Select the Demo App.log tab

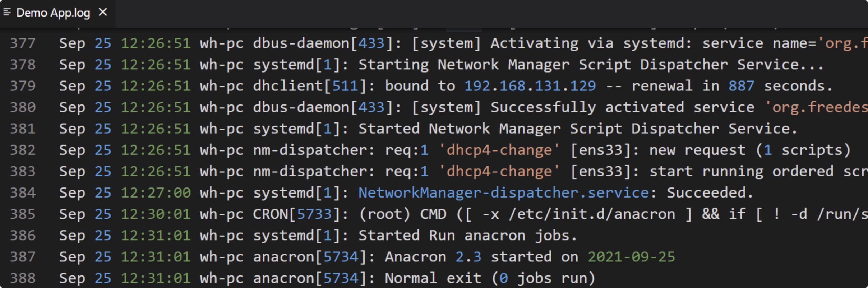[x=53, y=13]
